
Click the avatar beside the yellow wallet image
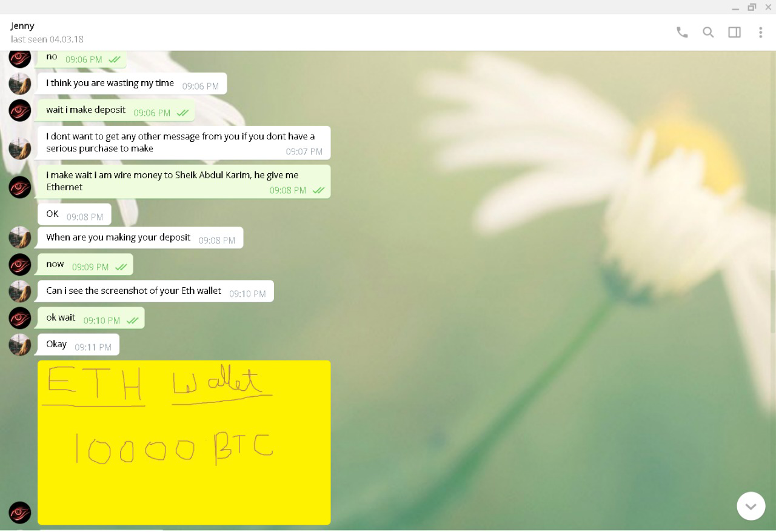[x=20, y=513]
